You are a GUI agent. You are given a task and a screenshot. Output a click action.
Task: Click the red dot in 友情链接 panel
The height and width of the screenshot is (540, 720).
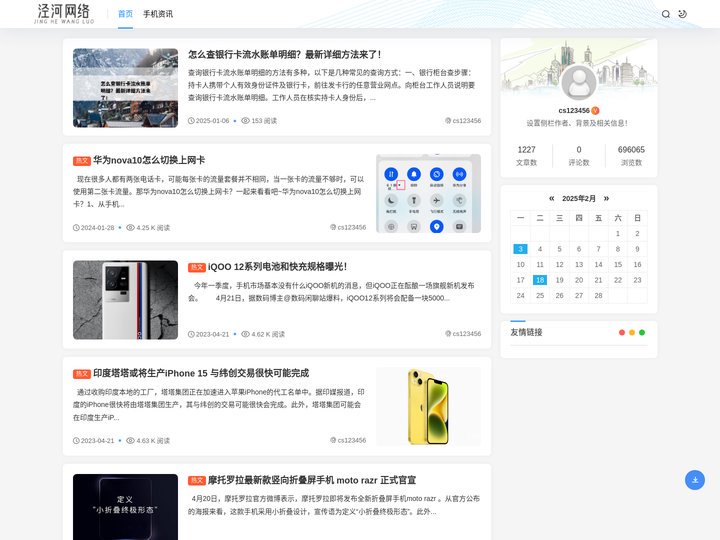pyautogui.click(x=622, y=332)
